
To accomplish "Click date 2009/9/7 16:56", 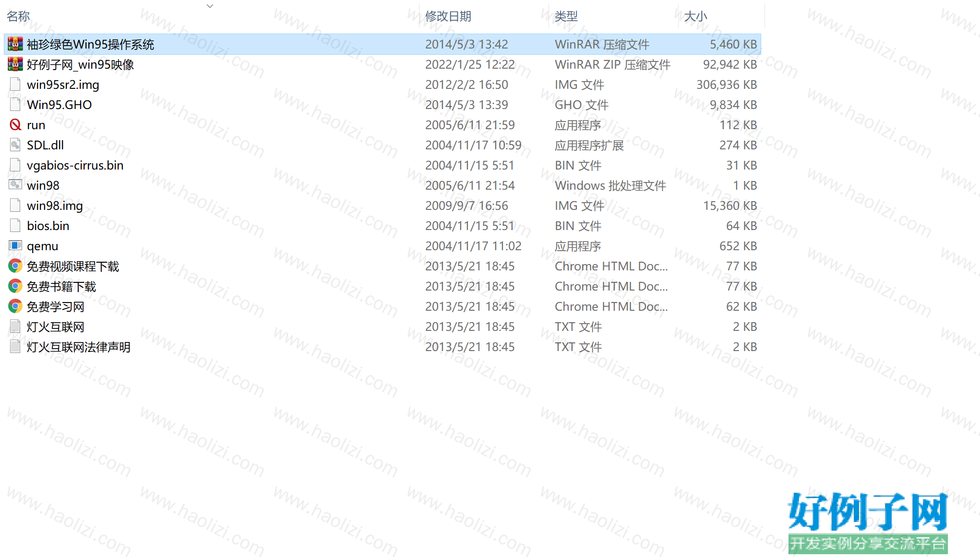I will [466, 206].
